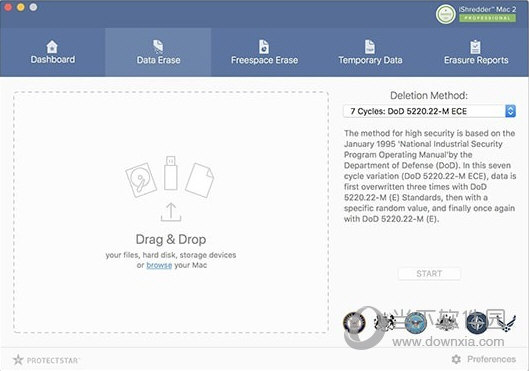
Task: Click the Drag & Drop heading area
Action: click(171, 239)
